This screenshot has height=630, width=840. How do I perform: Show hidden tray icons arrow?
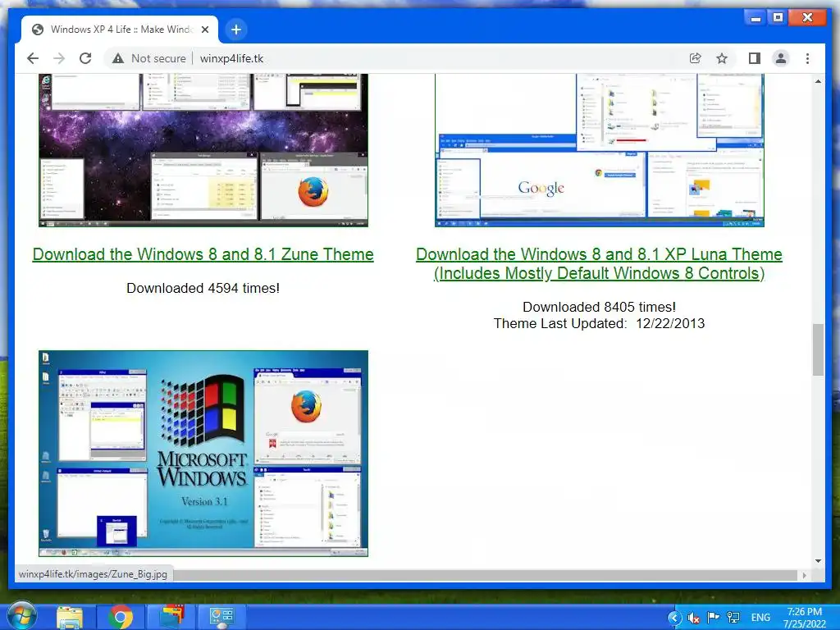(674, 619)
